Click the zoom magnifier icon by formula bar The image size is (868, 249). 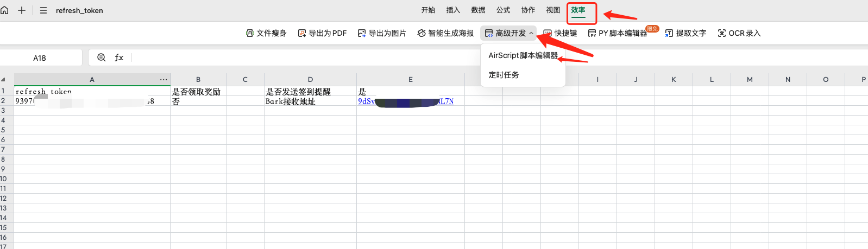coord(101,58)
